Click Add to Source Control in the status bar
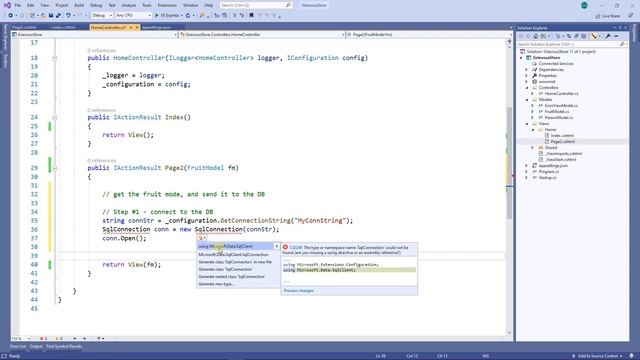640x360 pixels. (597, 356)
